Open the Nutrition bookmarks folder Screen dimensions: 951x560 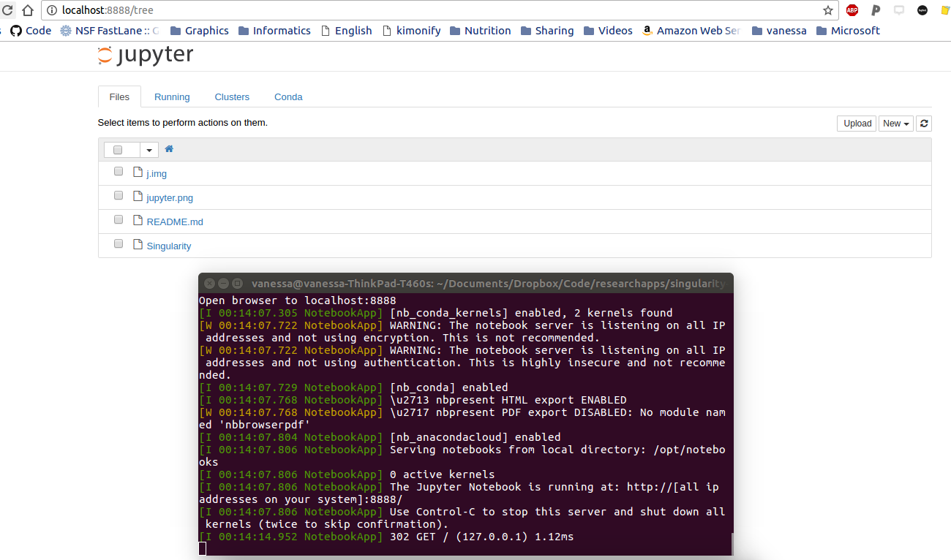tap(480, 31)
